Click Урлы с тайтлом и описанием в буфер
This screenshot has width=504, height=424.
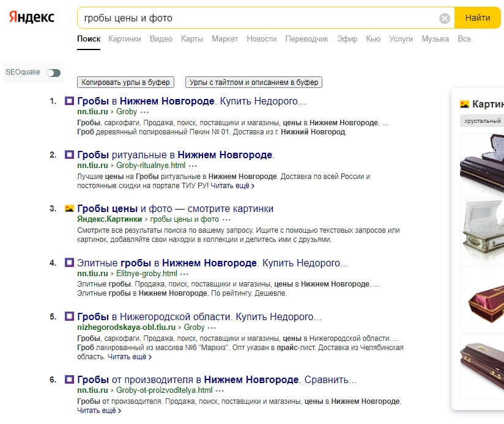[254, 82]
